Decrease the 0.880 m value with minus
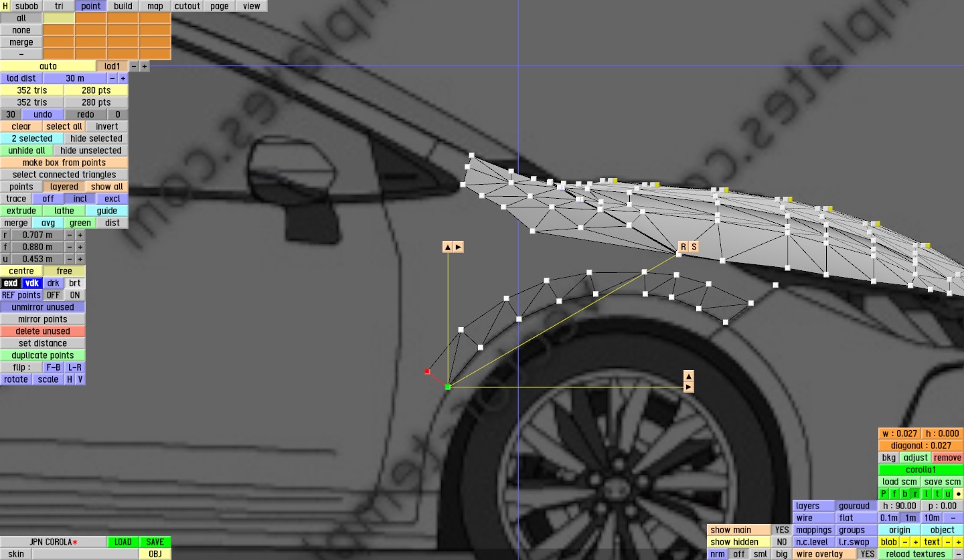Screen dimensions: 964x560 point(70,247)
